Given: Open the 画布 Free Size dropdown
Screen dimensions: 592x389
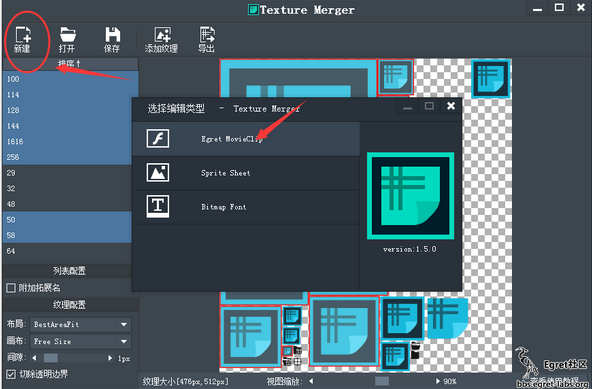Looking at the screenshot, I should click(81, 341).
